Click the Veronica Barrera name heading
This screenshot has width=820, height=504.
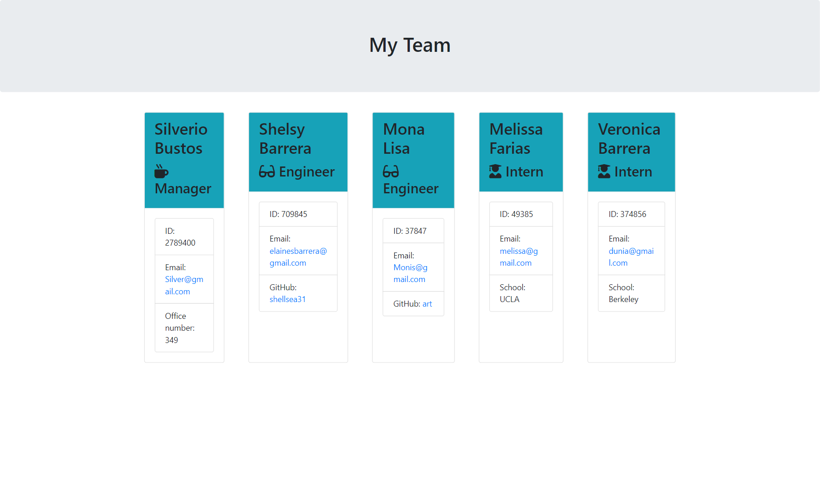pos(629,139)
